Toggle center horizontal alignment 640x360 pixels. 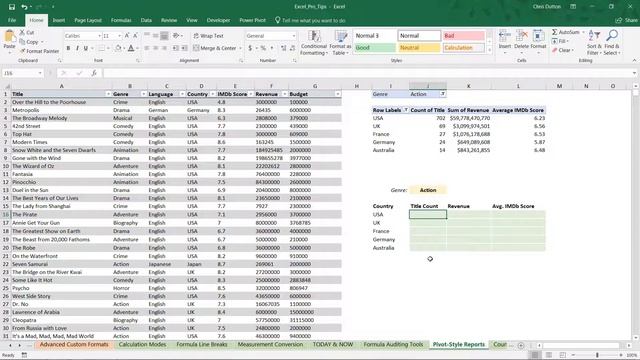156,48
